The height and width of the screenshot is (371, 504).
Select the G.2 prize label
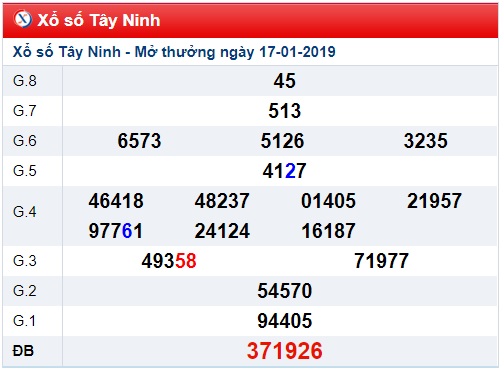(25, 291)
